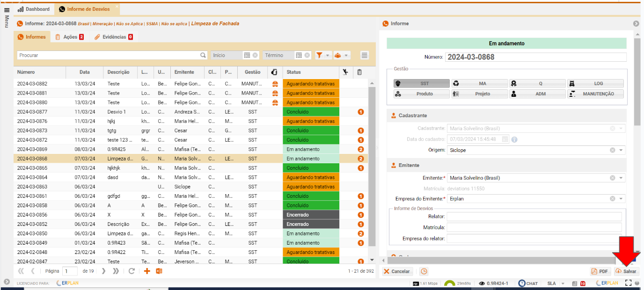Open the CHAT help button
644x290 pixels.
(528, 283)
